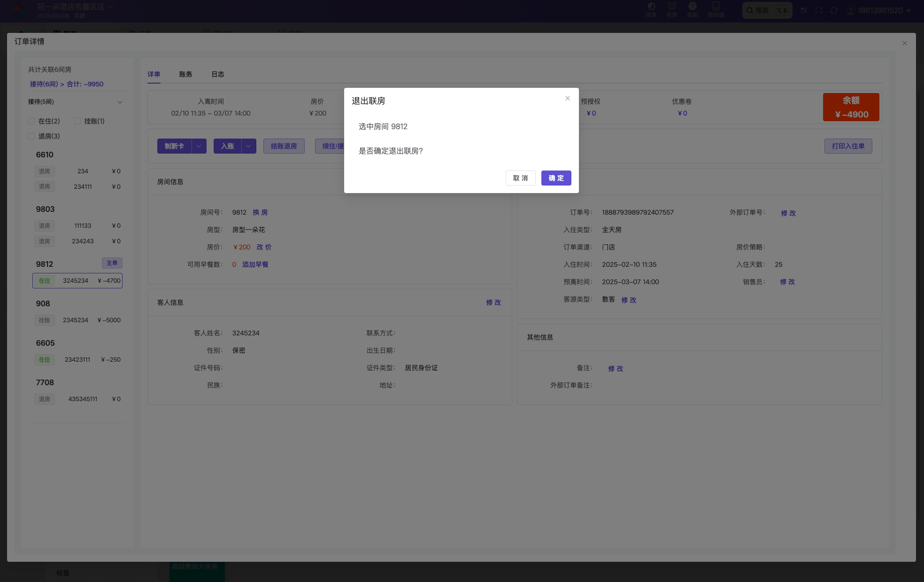
Task: Check the 挂账(1) checkbox
Action: pos(77,121)
